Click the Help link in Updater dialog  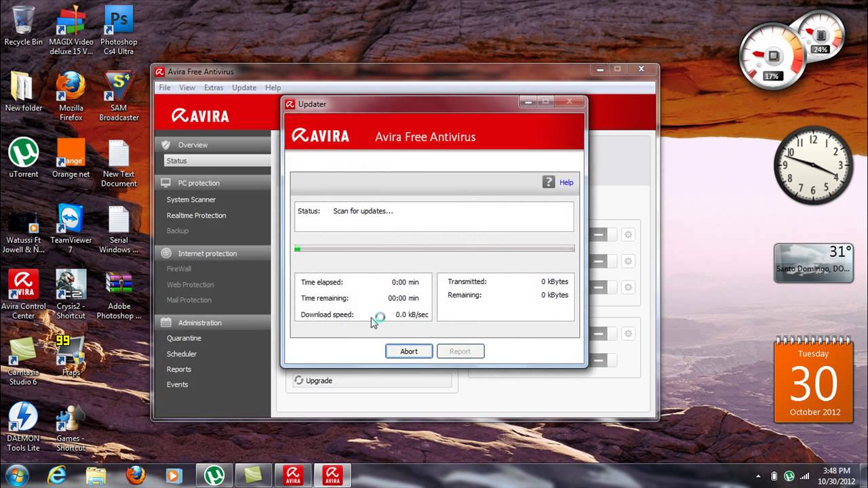[x=566, y=182]
